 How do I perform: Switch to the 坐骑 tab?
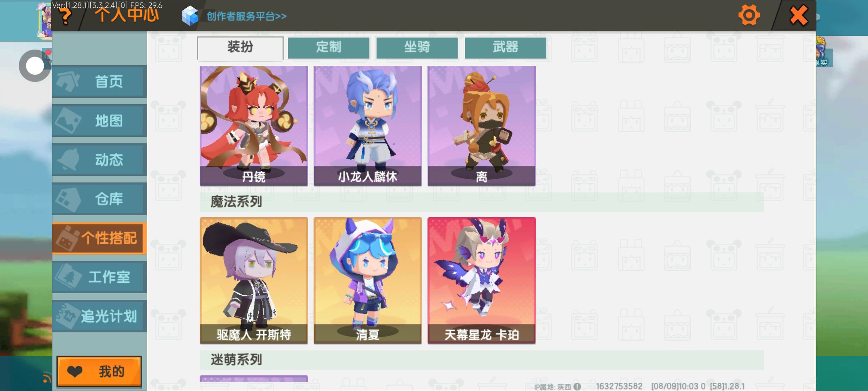(x=417, y=47)
